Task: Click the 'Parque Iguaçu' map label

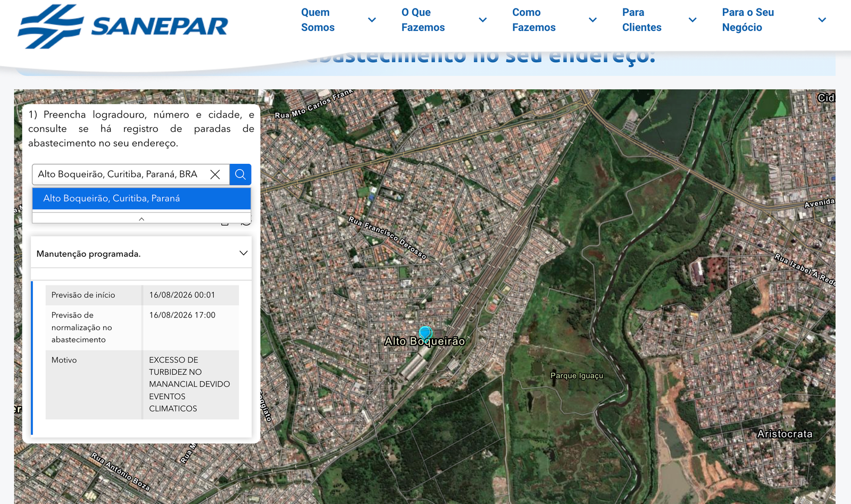Action: click(x=577, y=376)
